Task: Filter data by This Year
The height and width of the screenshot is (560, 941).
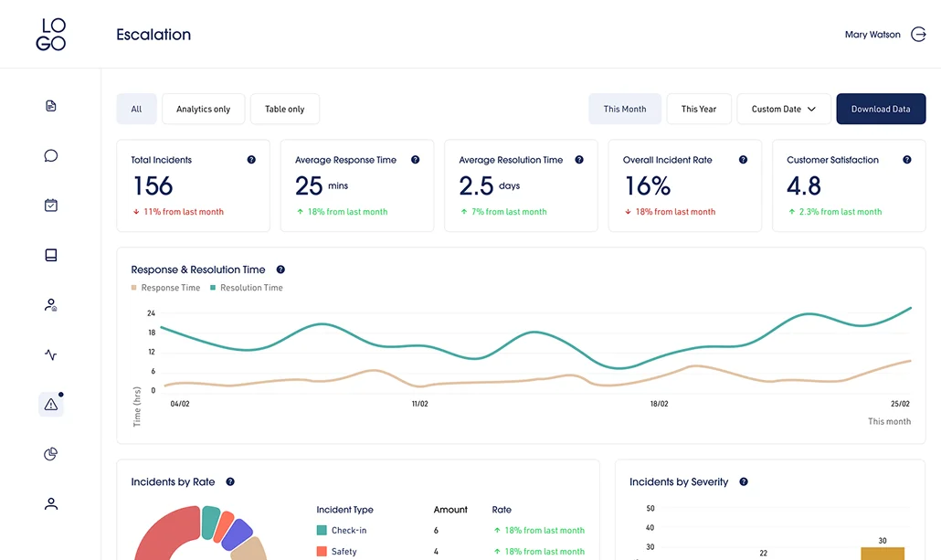Action: [x=698, y=109]
